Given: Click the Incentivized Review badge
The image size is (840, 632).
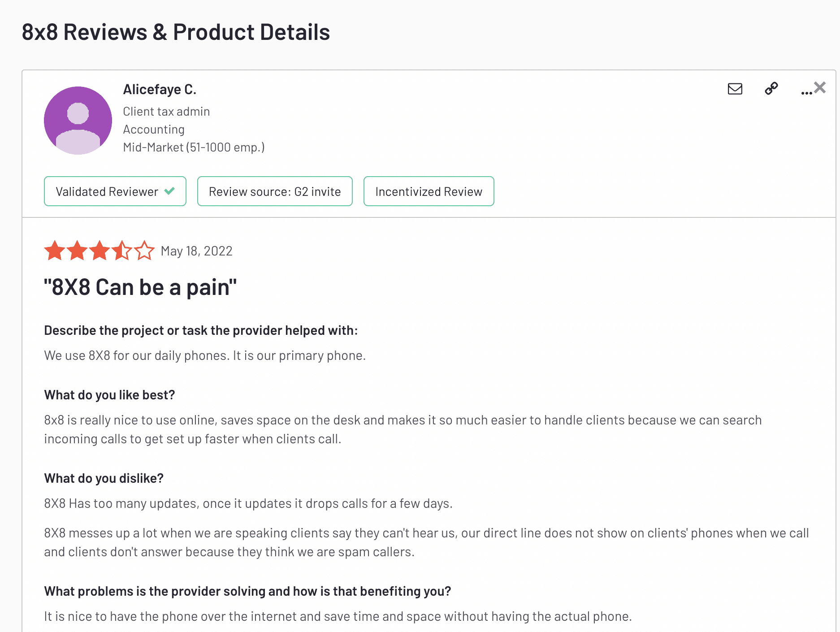Looking at the screenshot, I should [429, 191].
